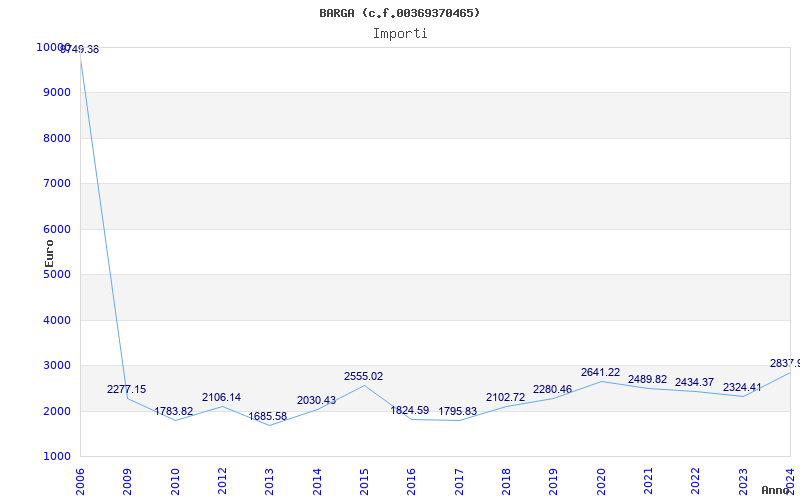Select the year "2016" on the x-axis
Image resolution: width=800 pixels, height=500 pixels.
point(411,482)
